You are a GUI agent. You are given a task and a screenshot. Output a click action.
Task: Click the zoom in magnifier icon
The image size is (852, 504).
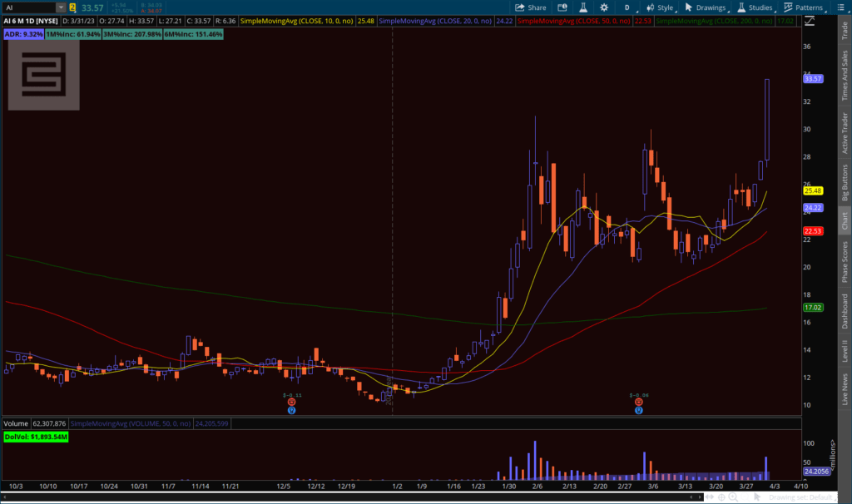pyautogui.click(x=733, y=497)
